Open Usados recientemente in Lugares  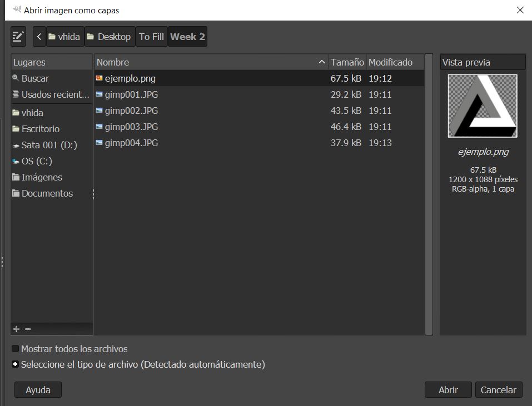tap(51, 94)
